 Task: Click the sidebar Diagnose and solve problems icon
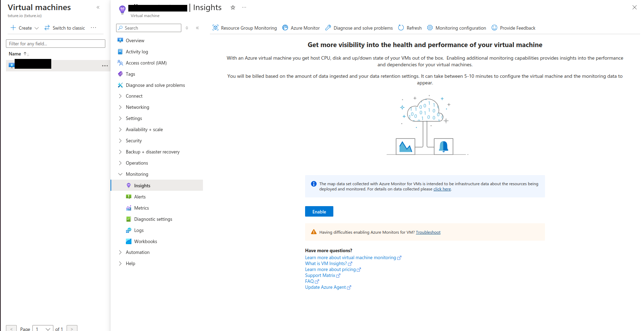click(x=120, y=85)
